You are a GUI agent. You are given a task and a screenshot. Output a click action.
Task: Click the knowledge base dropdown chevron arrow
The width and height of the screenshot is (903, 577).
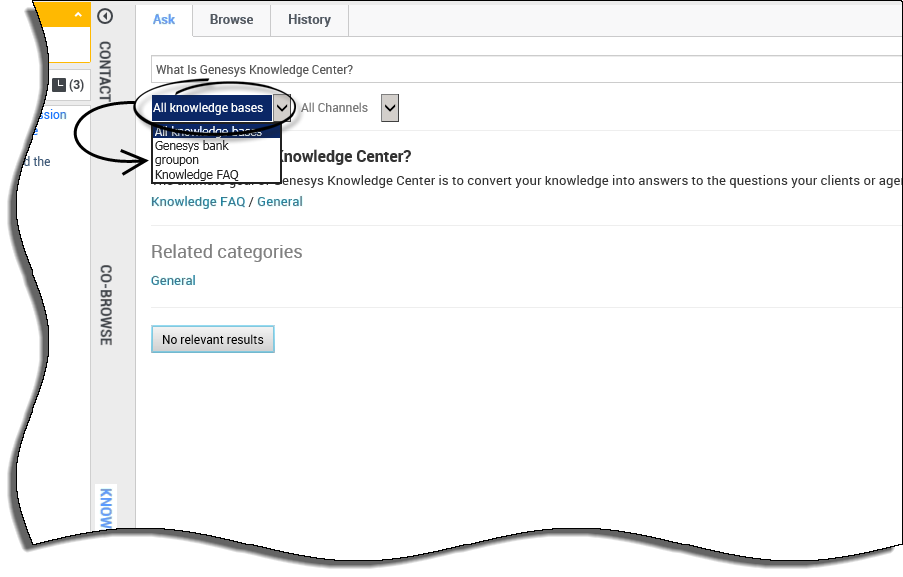point(283,107)
